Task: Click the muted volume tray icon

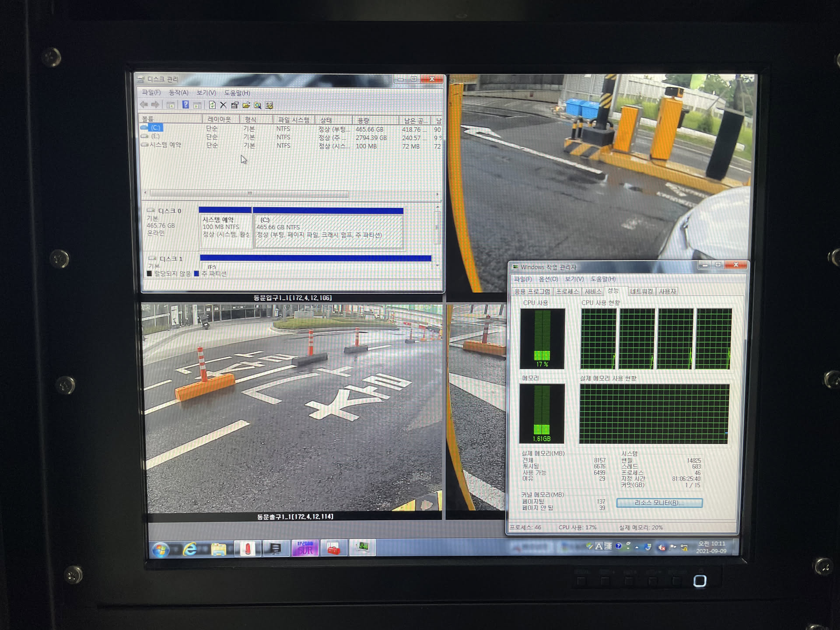Action: 661,547
